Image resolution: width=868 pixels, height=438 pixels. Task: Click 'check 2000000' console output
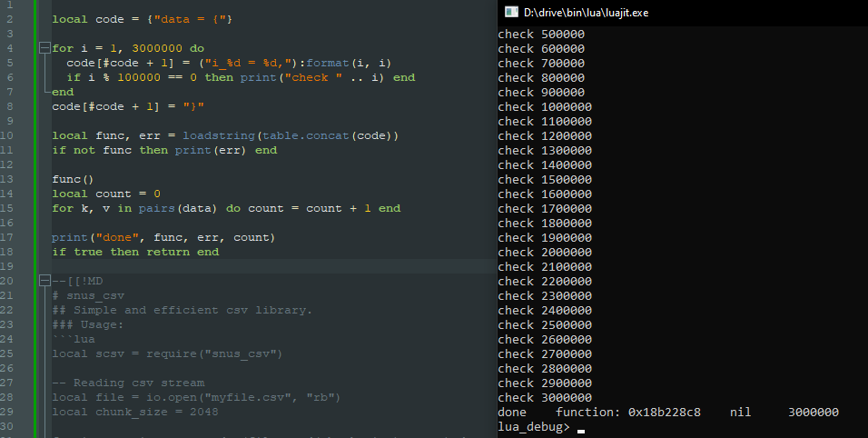pos(545,252)
